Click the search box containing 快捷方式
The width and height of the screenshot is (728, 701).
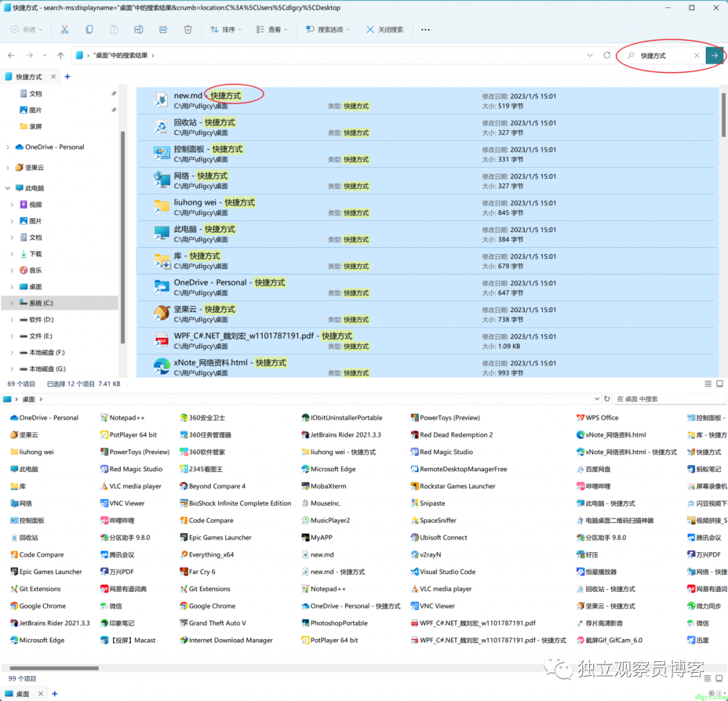coord(662,55)
